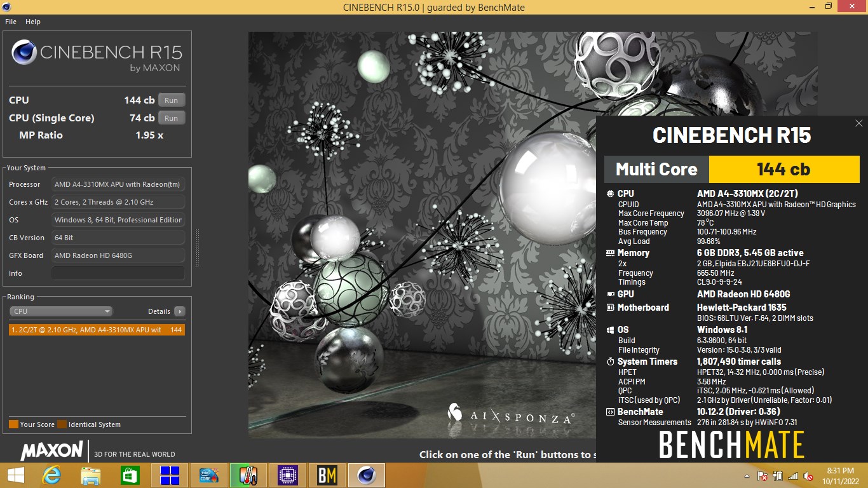Click the MAXON logo at bottom left

tap(52, 451)
